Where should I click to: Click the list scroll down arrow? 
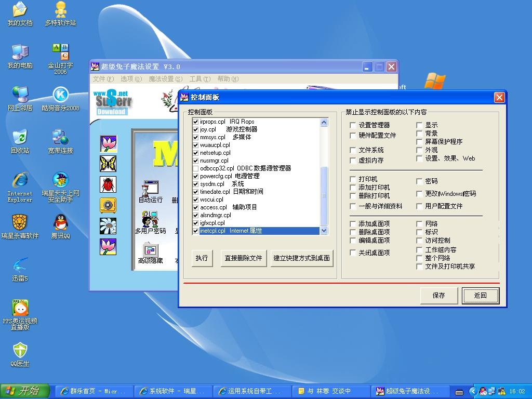324,231
